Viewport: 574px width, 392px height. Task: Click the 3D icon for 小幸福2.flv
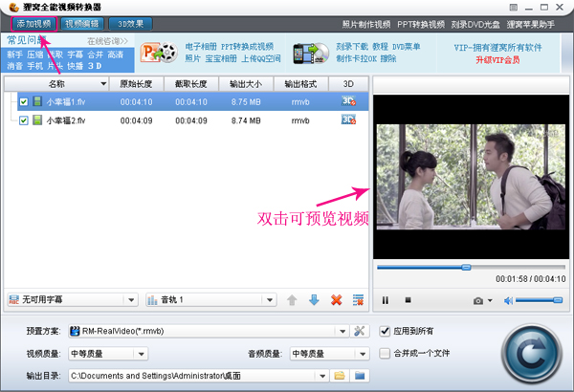tap(348, 120)
